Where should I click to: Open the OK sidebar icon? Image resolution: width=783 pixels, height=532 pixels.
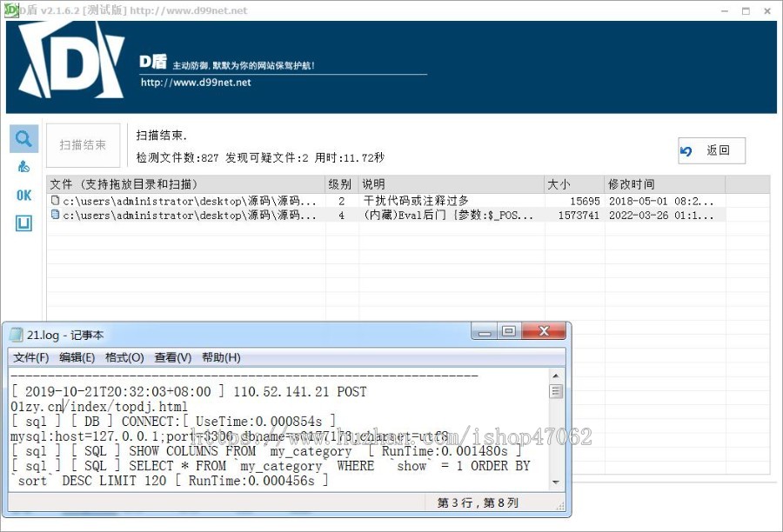(23, 195)
